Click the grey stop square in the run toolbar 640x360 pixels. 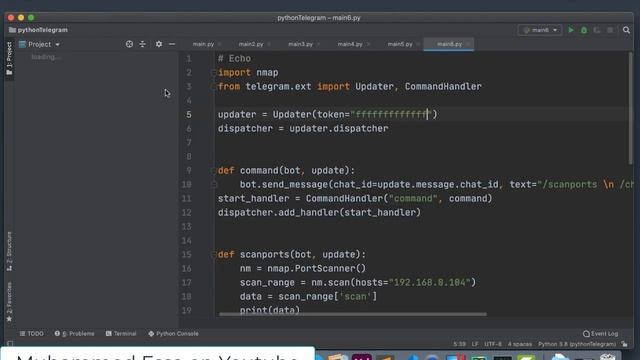click(610, 30)
